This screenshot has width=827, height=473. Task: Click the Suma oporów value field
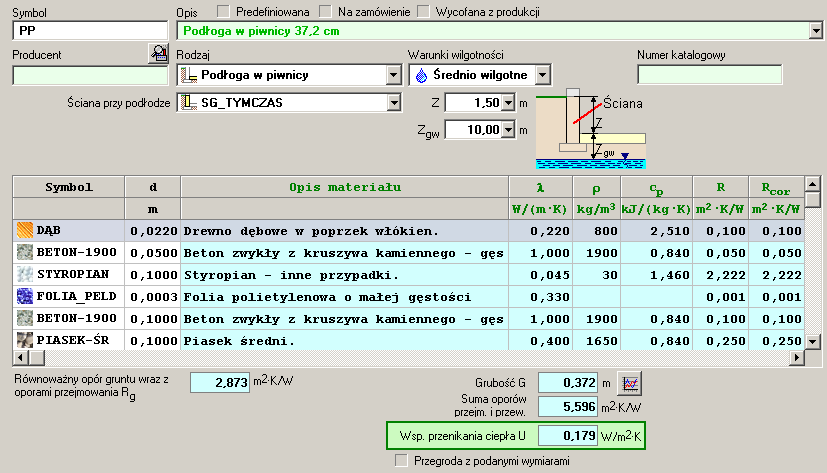[x=568, y=407]
